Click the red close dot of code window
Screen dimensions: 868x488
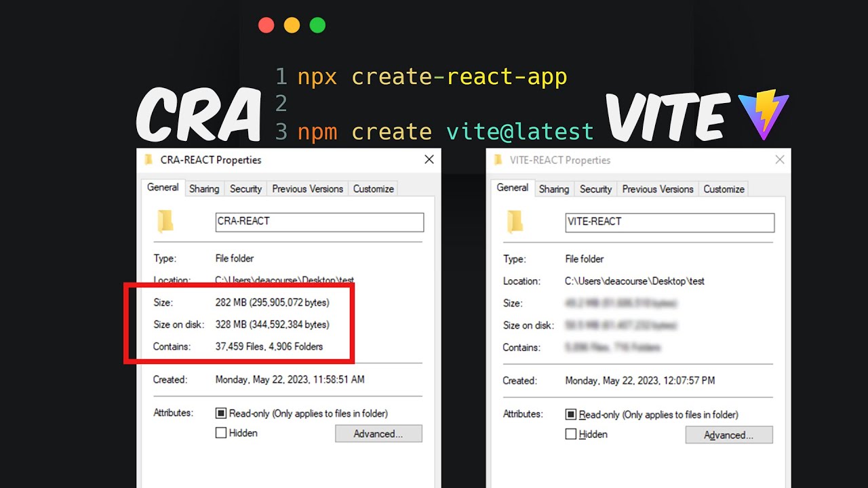pyautogui.click(x=266, y=26)
